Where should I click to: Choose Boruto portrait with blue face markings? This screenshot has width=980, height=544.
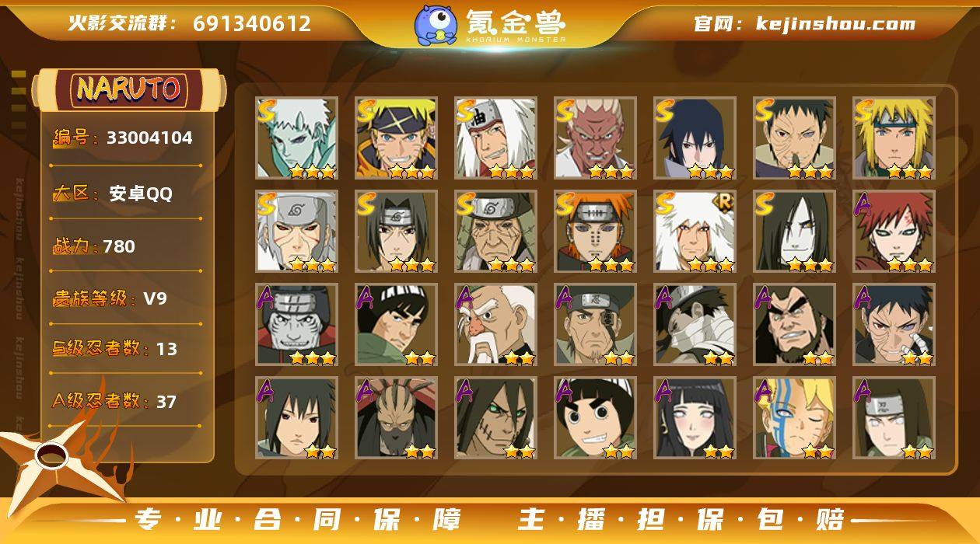coord(794,417)
